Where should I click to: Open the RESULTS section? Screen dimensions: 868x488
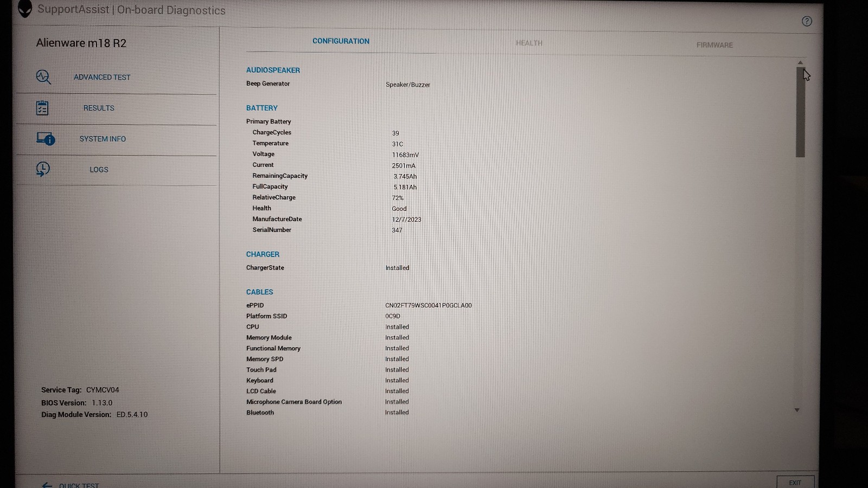99,108
